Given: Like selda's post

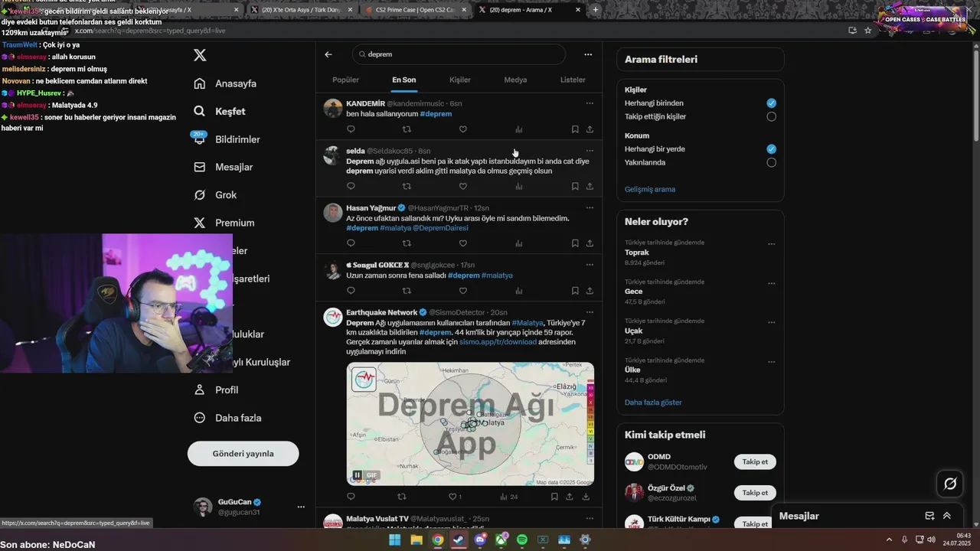Looking at the screenshot, I should point(462,186).
